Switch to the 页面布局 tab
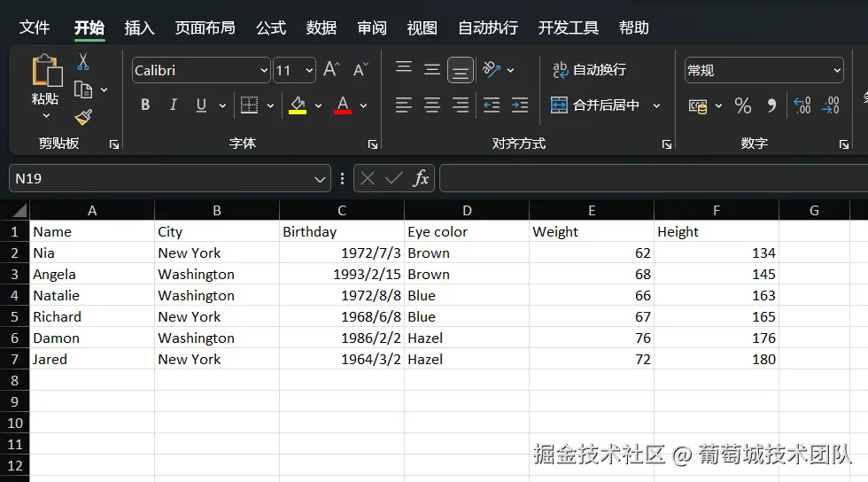Image resolution: width=868 pixels, height=482 pixels. click(205, 27)
